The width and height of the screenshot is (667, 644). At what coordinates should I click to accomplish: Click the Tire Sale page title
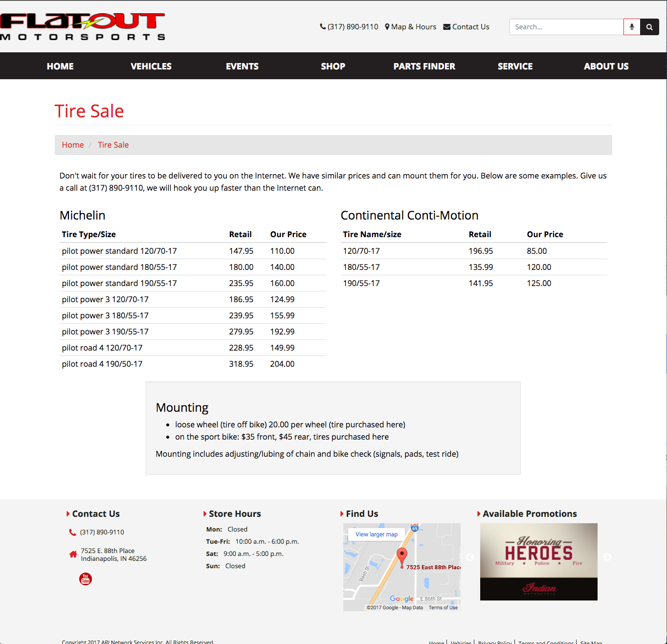[x=89, y=111]
